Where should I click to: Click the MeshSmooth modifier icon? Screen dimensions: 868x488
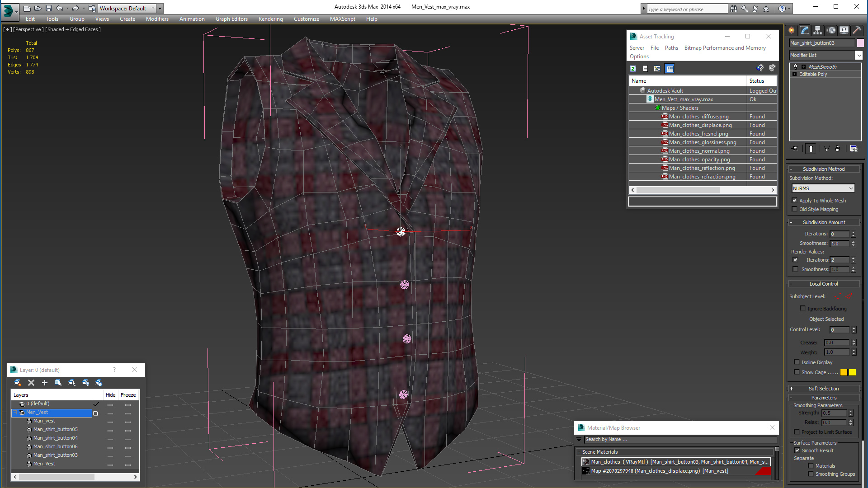796,66
